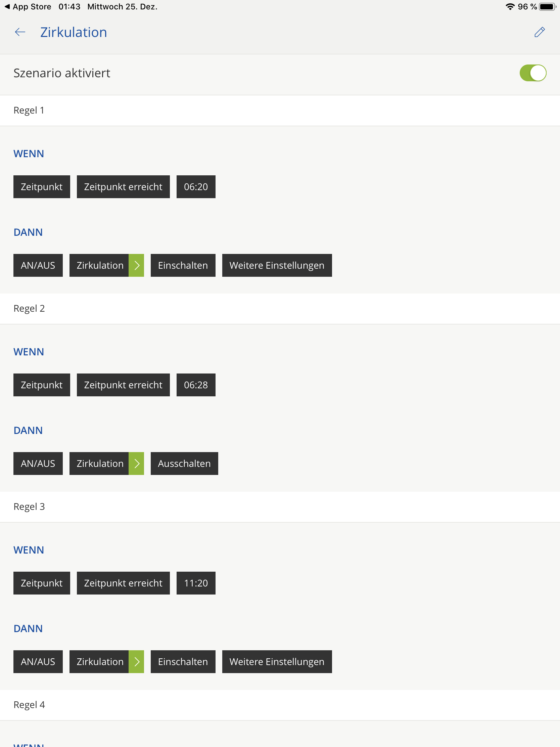Tap Einschalten action in Regel 3

[183, 662]
